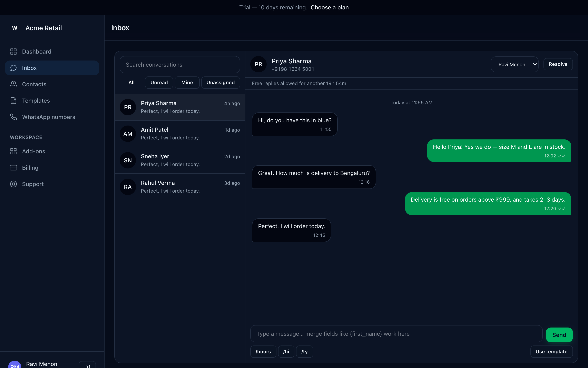
Task: Open Templates from the sidebar
Action: coord(52,101)
